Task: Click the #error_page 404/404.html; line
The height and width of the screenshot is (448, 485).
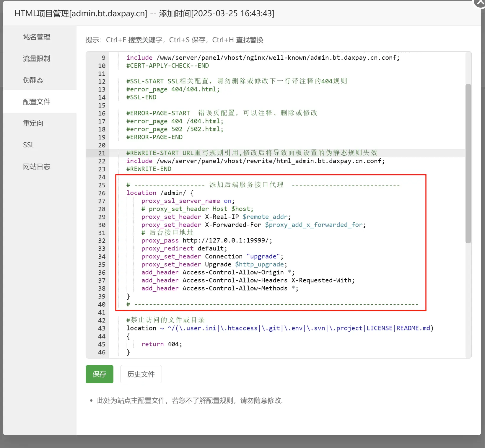Action: [x=173, y=89]
